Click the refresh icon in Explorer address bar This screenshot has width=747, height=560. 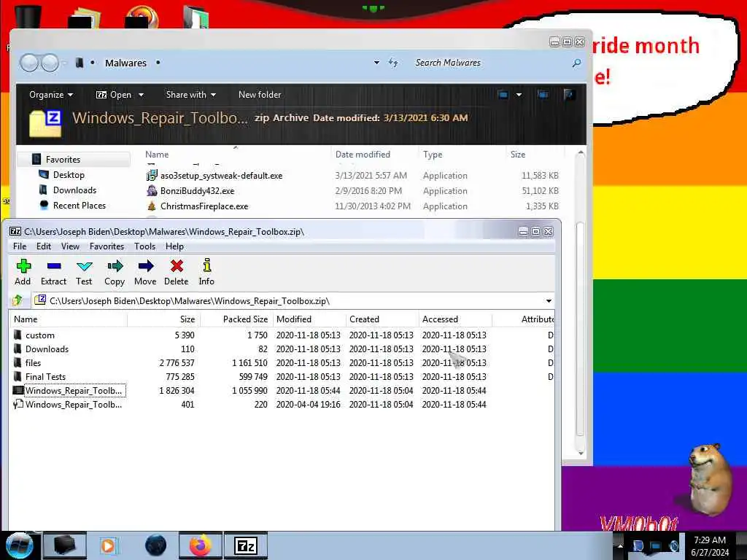(393, 63)
